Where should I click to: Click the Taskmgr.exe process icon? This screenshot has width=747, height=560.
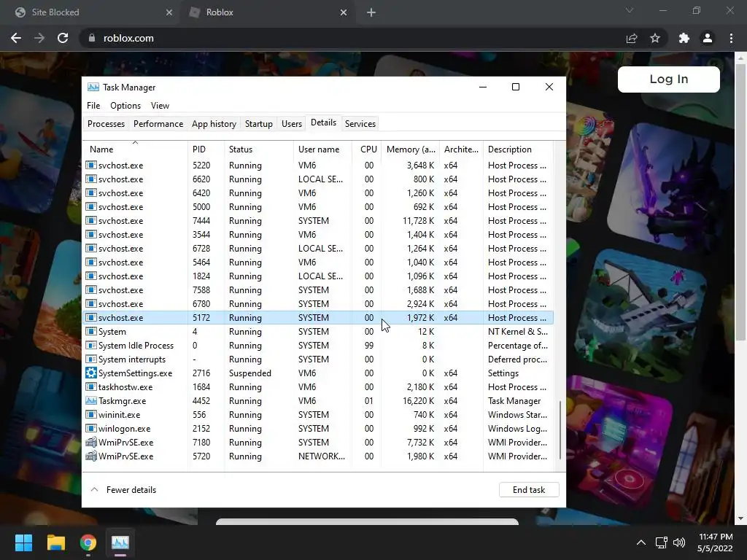[90, 400]
